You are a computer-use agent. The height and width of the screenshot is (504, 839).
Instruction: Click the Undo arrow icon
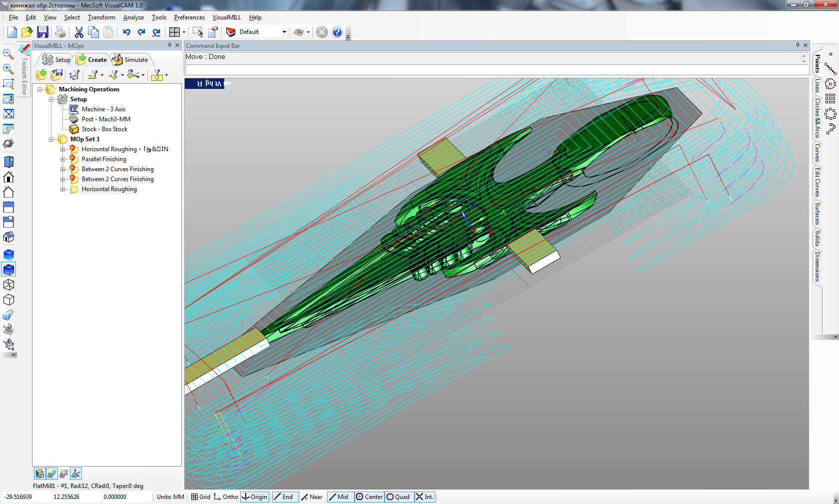point(126,32)
